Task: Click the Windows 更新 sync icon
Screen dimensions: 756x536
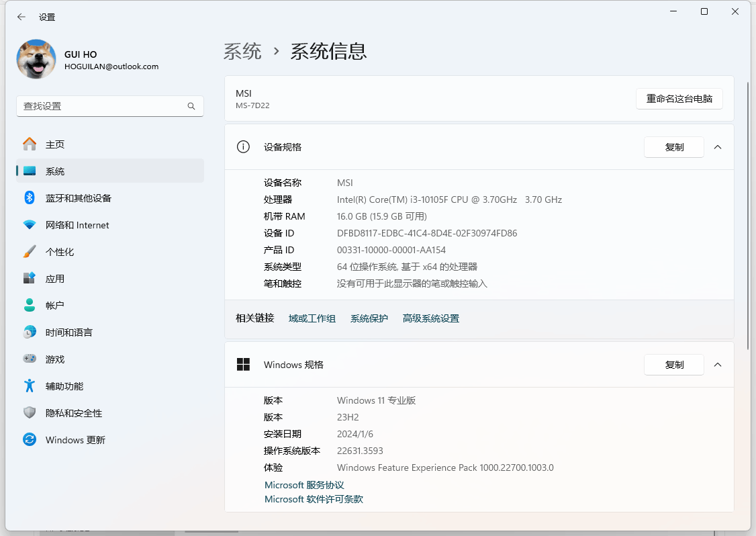Action: (30, 439)
